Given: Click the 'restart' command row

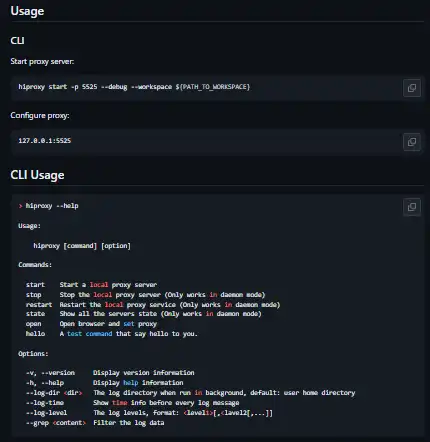Looking at the screenshot, I should [x=153, y=305].
